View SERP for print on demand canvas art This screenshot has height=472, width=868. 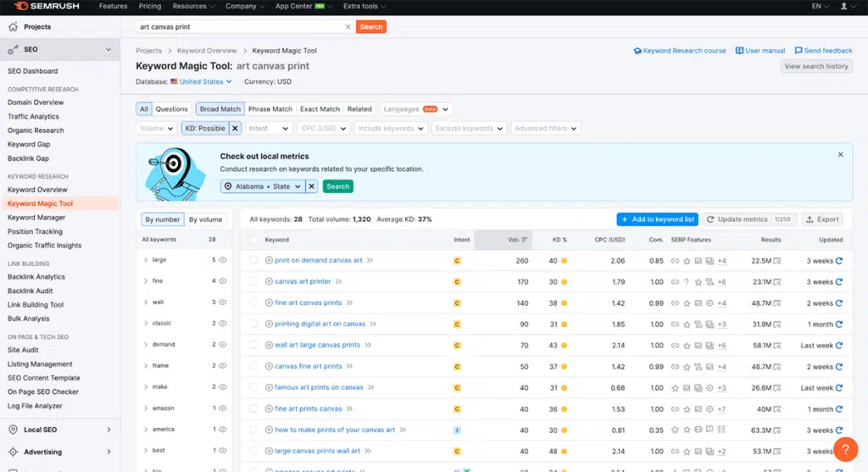pos(777,261)
